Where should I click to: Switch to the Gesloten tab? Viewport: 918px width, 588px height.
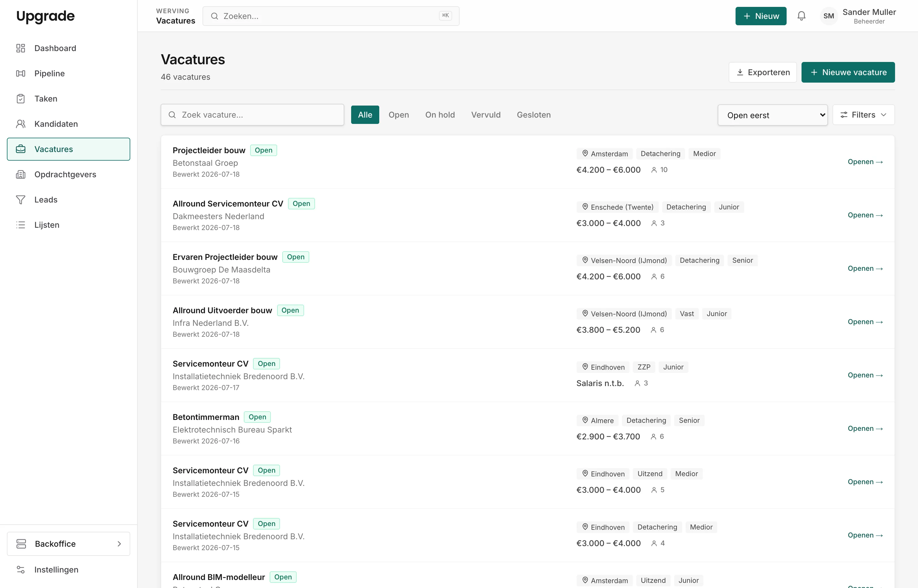(x=534, y=114)
